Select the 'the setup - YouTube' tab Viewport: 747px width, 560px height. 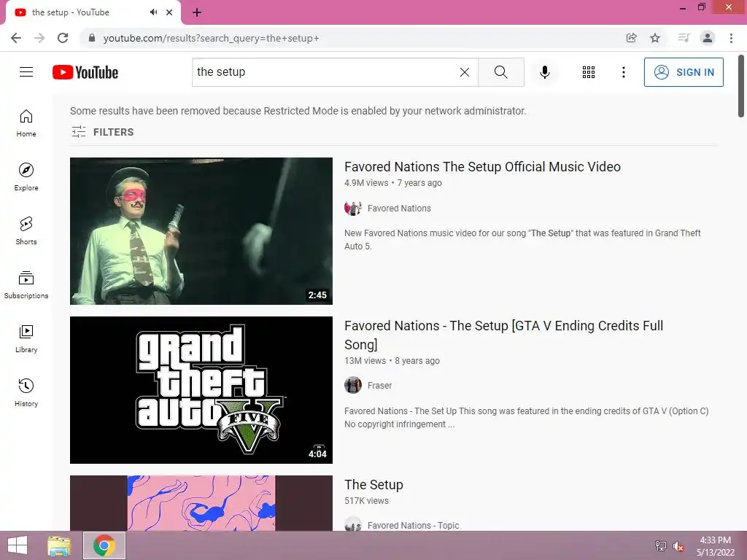(93, 13)
